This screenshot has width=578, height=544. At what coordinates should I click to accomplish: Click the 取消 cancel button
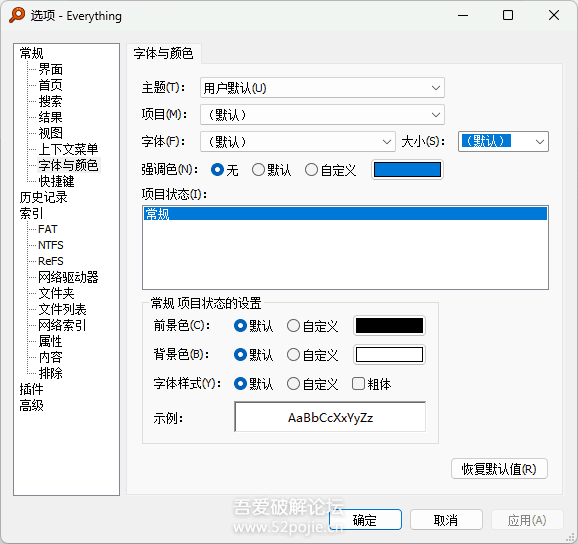[446, 520]
